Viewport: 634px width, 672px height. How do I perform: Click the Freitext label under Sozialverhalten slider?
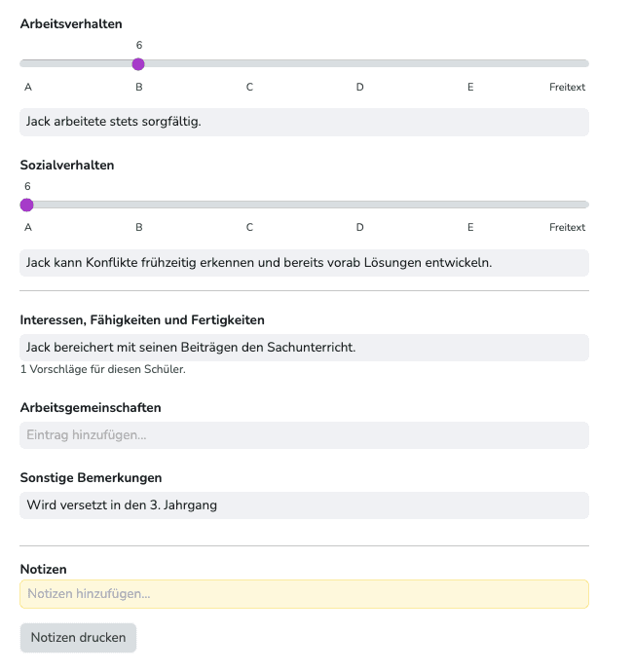(x=567, y=228)
